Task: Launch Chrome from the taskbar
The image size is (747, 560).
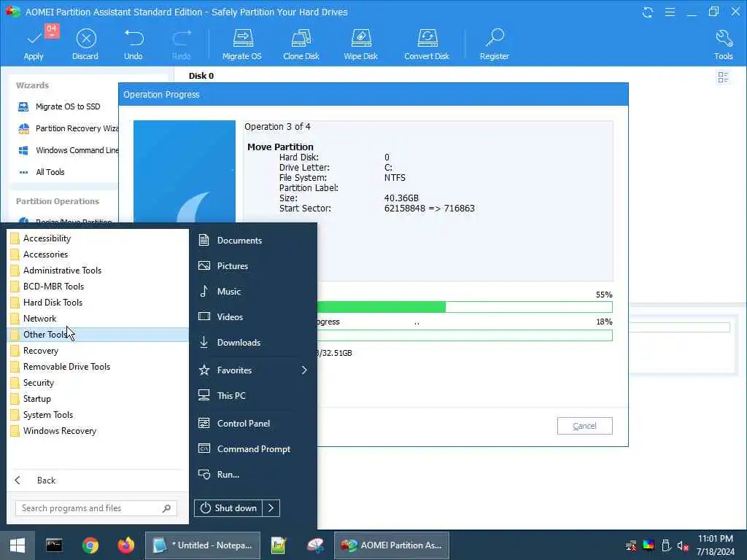Action: pos(90,545)
